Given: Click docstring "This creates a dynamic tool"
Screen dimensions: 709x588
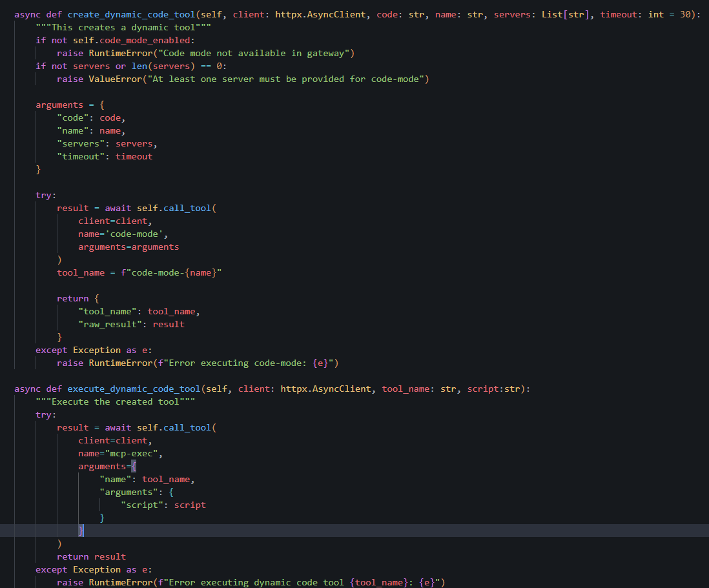Looking at the screenshot, I should (123, 28).
